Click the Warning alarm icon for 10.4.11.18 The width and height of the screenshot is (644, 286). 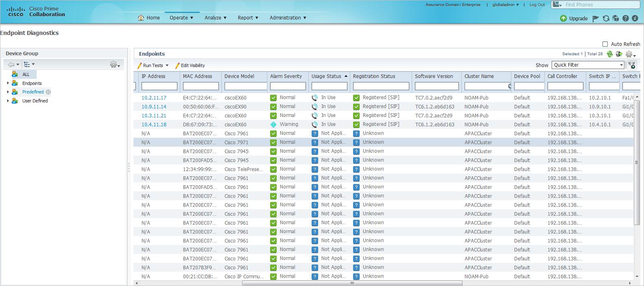point(273,125)
